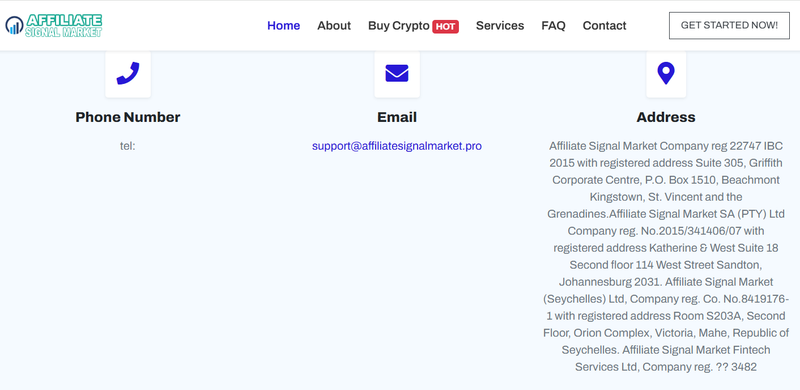Open the Services menu item
This screenshot has height=390, width=800.
point(500,26)
